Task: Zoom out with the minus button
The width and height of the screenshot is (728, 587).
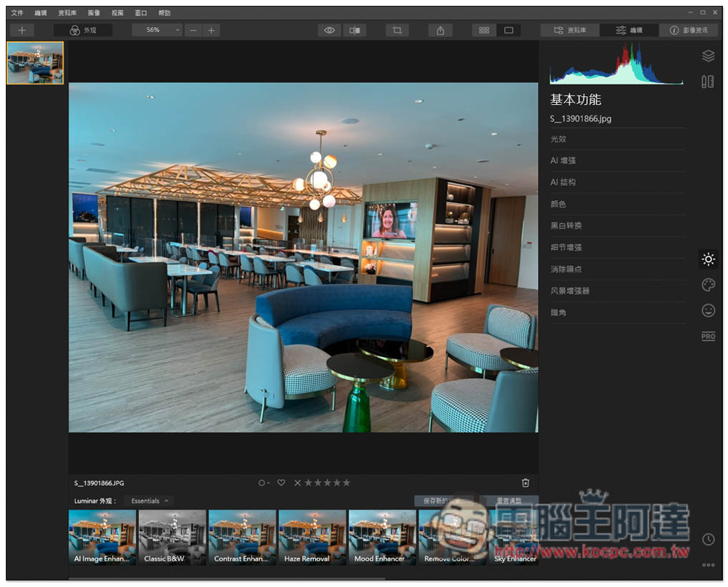Action: coord(194,30)
